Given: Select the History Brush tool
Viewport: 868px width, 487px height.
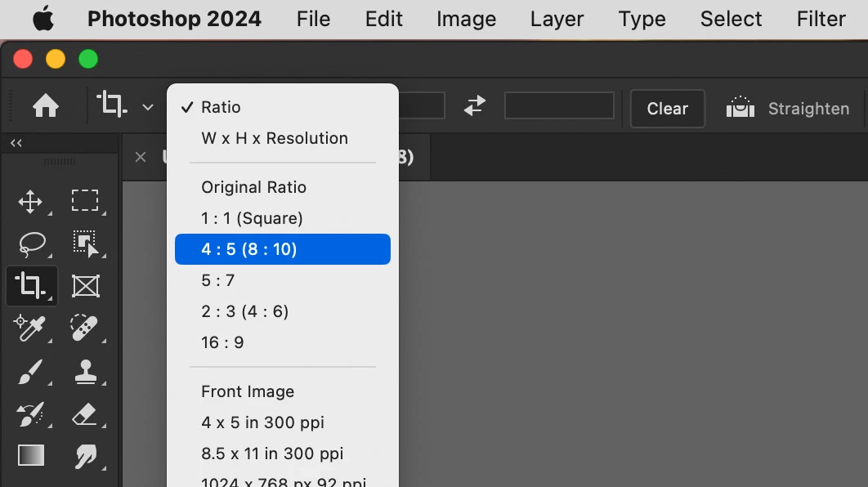Looking at the screenshot, I should [30, 414].
